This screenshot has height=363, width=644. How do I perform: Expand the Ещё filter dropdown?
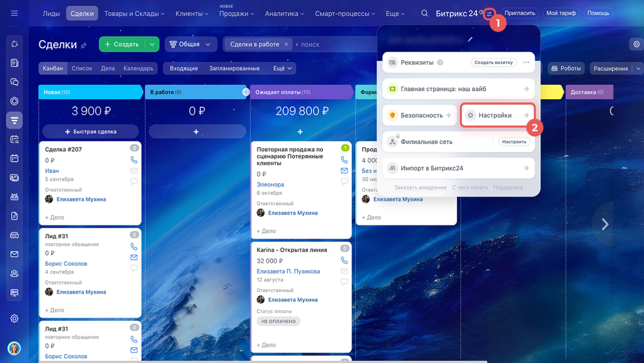(283, 68)
